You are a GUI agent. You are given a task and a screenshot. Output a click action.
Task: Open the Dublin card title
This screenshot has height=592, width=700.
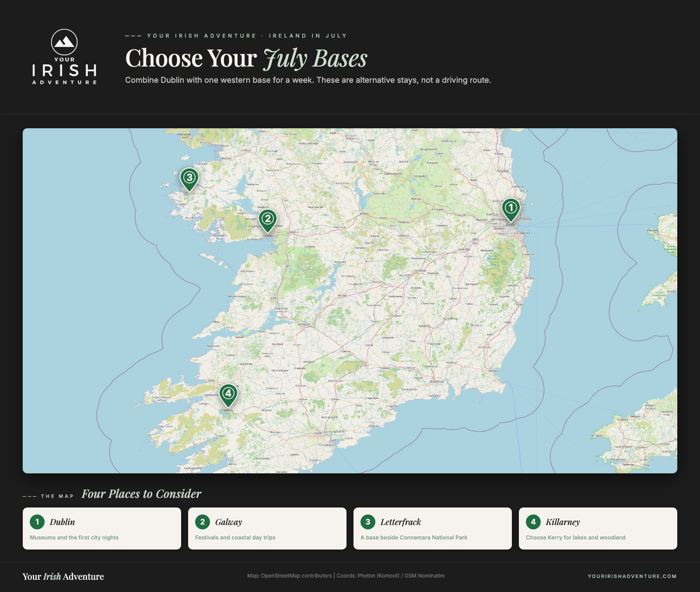(x=62, y=522)
